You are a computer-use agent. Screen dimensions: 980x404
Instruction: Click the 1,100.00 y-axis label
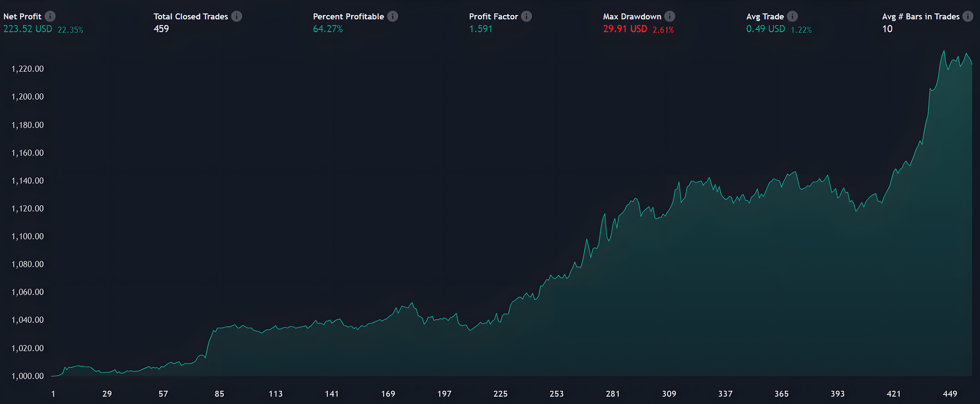pos(27,236)
